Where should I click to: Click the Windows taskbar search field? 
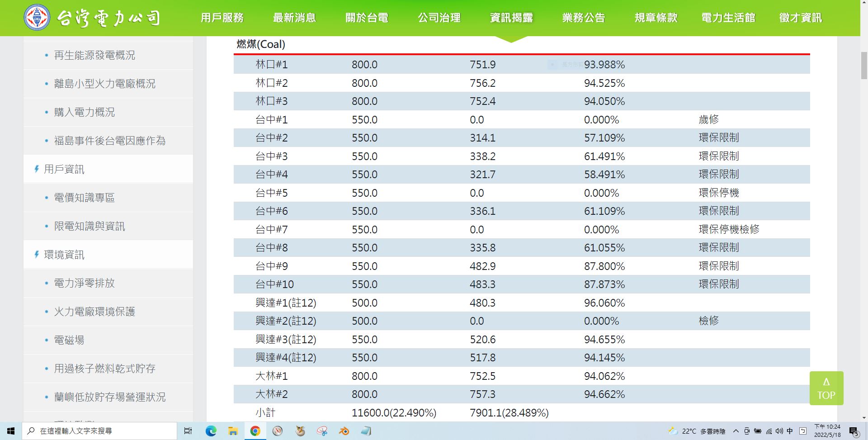(99, 431)
